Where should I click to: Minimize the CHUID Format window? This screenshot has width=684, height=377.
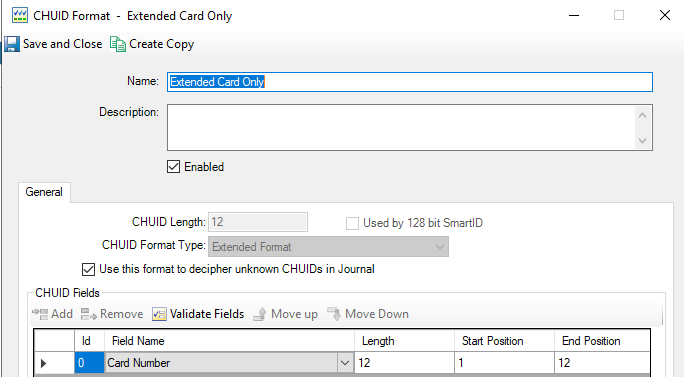pyautogui.click(x=574, y=16)
